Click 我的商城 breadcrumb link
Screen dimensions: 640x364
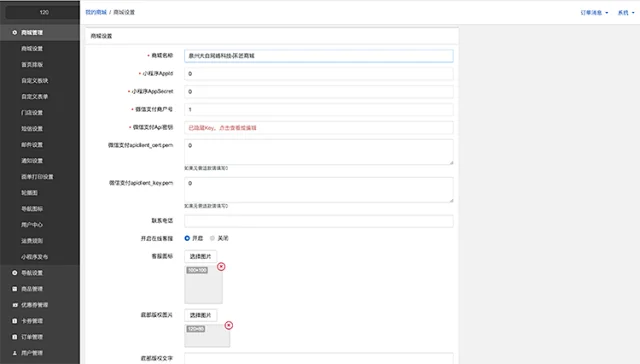(x=96, y=12)
